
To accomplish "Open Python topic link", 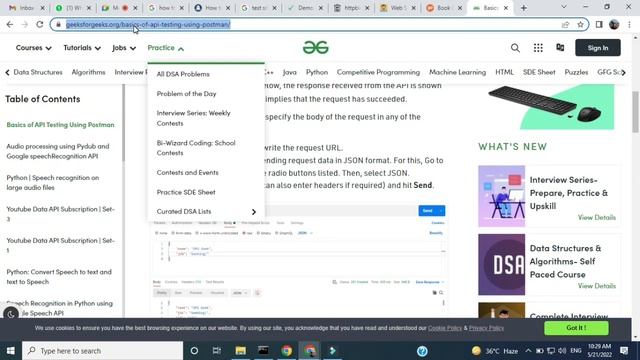I will [317, 72].
